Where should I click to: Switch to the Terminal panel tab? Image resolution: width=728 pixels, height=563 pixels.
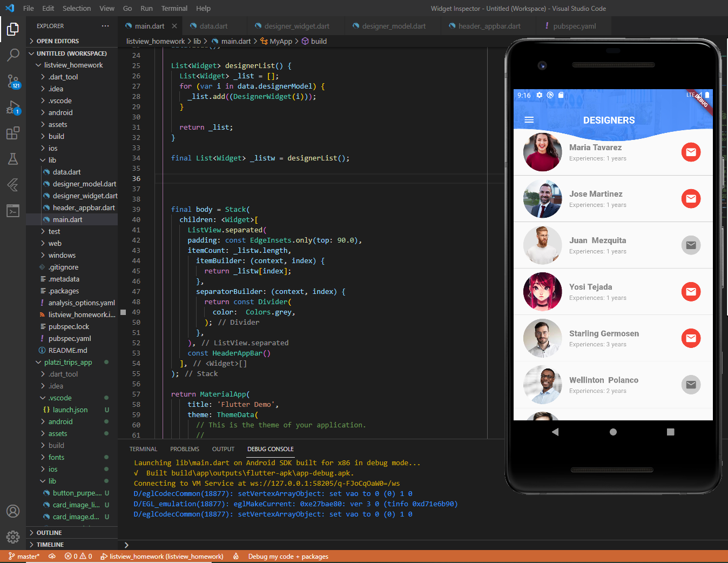[143, 449]
